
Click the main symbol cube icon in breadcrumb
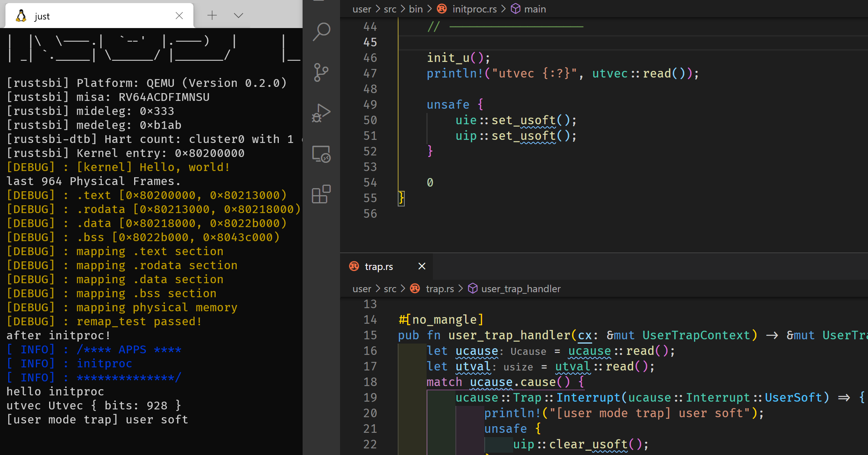click(515, 9)
